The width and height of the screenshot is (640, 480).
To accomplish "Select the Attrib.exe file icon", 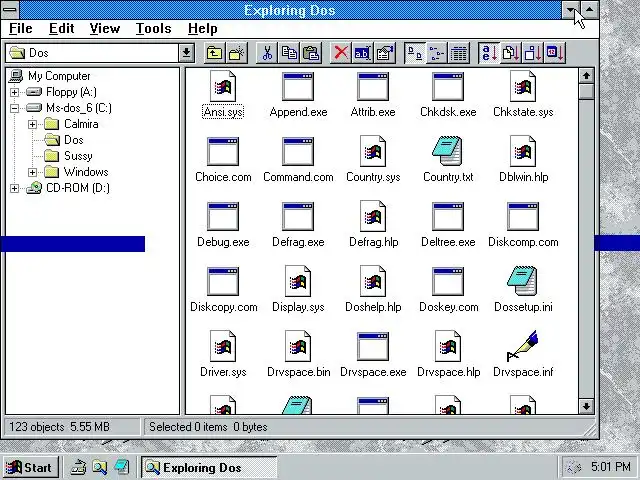I will pyautogui.click(x=373, y=87).
